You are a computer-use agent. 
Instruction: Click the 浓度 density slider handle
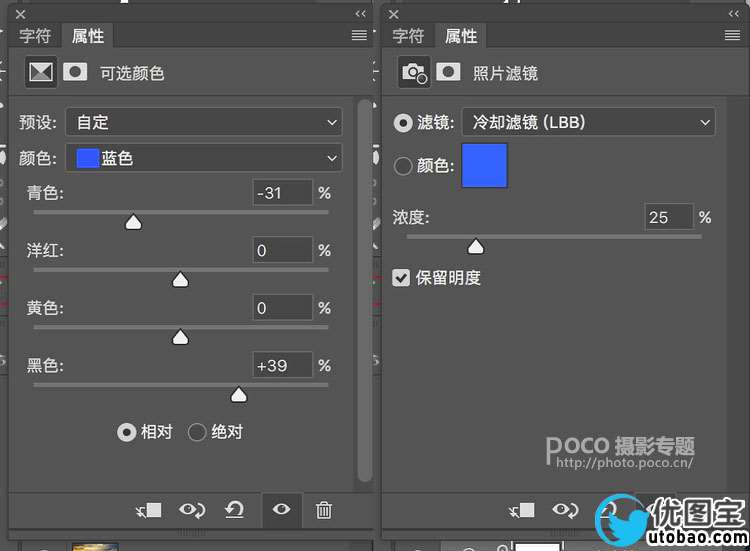(475, 247)
